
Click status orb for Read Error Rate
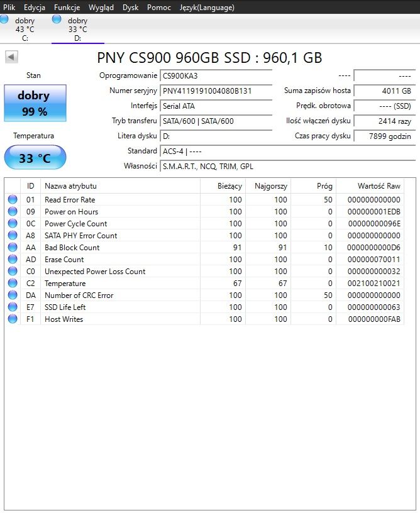pyautogui.click(x=13, y=199)
